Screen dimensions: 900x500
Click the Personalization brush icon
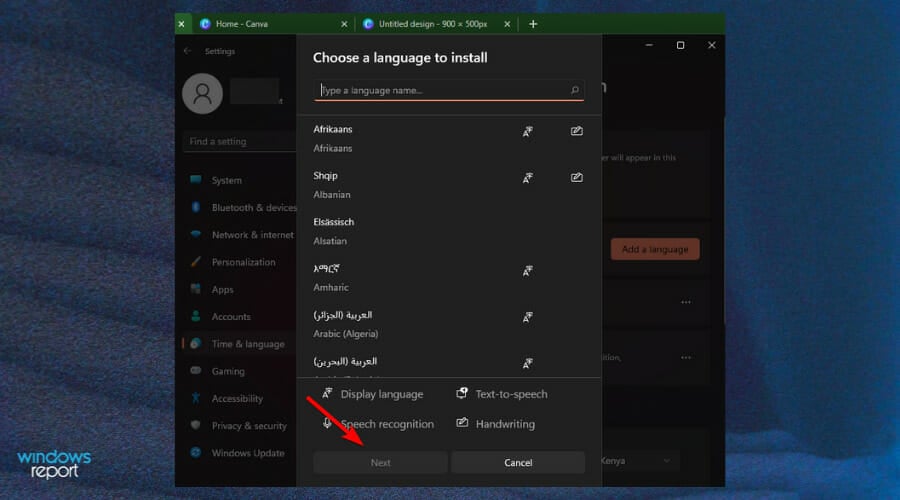(x=196, y=261)
